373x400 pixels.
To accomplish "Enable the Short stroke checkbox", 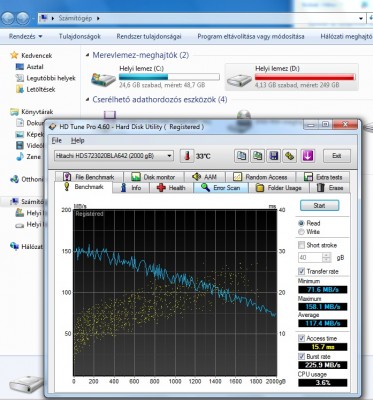I will [x=301, y=245].
